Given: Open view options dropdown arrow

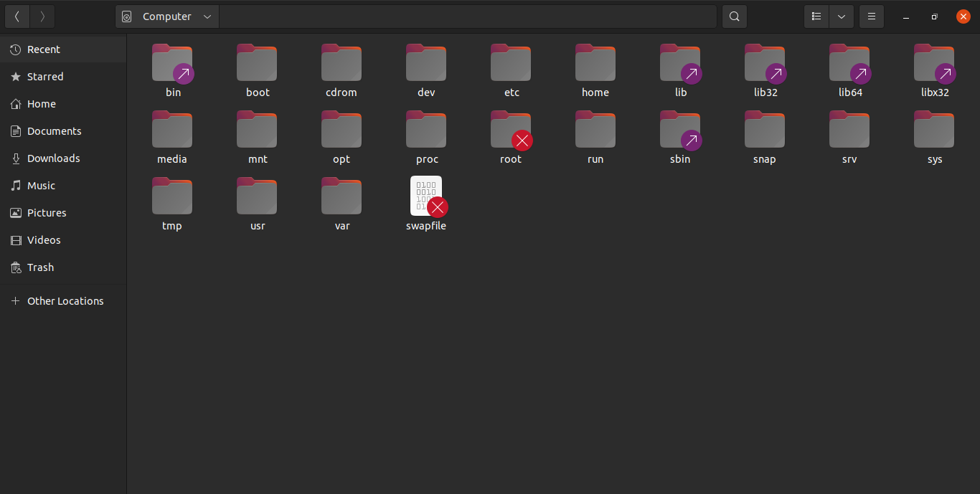Looking at the screenshot, I should 842,16.
